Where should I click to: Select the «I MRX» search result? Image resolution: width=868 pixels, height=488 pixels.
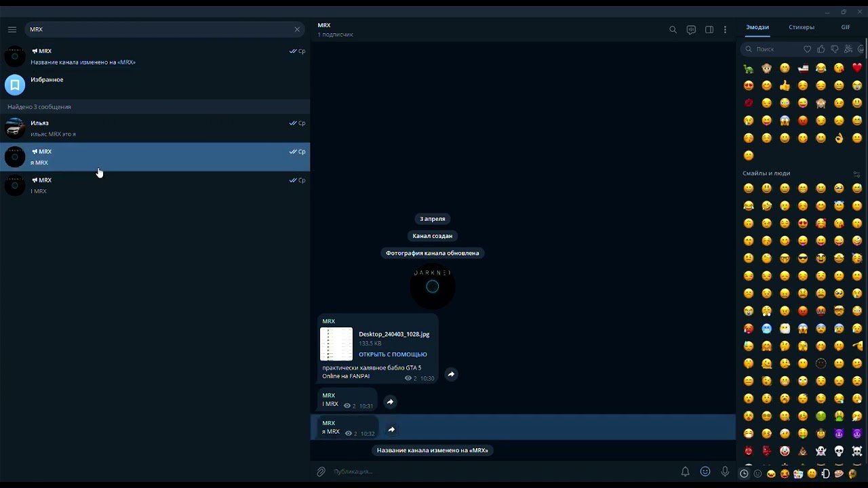155,185
